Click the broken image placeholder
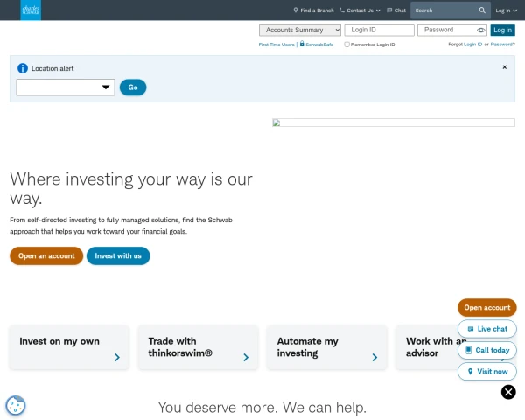 tap(394, 122)
